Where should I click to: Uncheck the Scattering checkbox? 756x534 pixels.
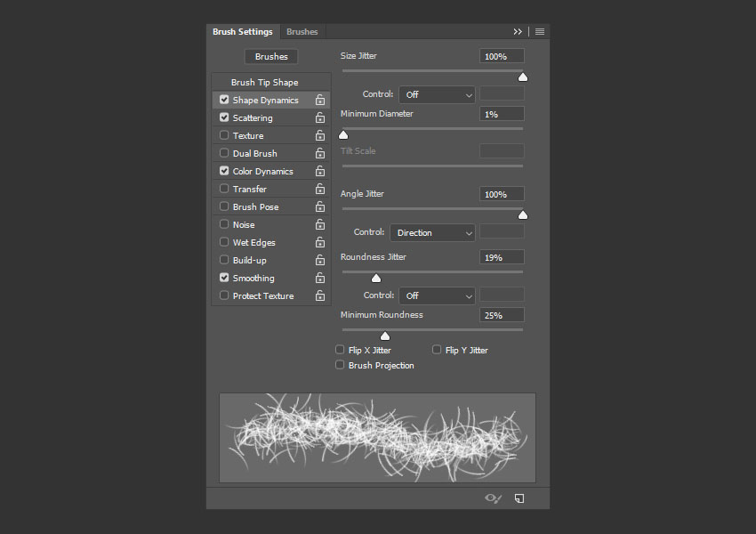224,117
